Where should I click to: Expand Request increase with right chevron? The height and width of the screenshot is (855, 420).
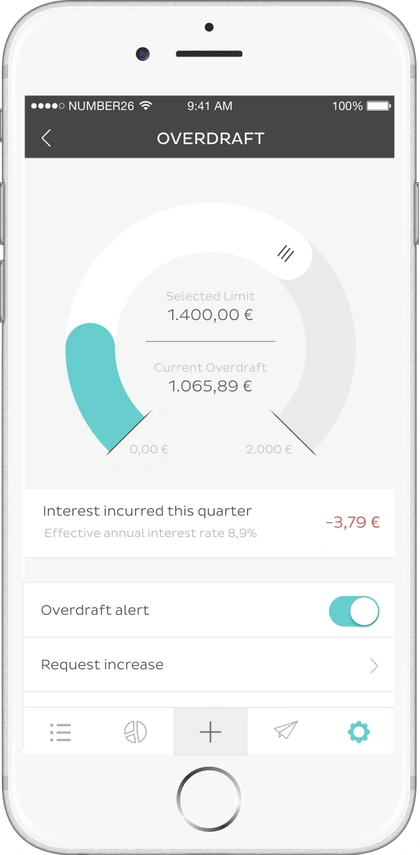click(x=374, y=665)
